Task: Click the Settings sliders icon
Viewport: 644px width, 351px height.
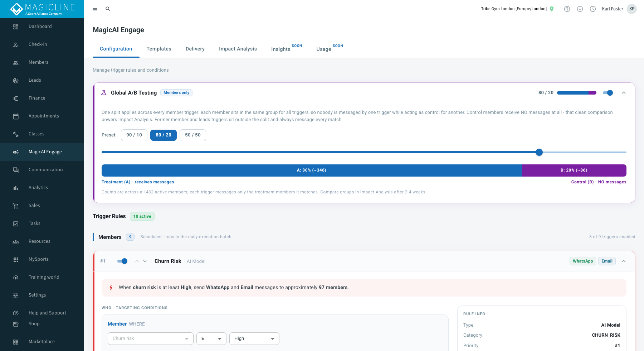Action: [16, 295]
